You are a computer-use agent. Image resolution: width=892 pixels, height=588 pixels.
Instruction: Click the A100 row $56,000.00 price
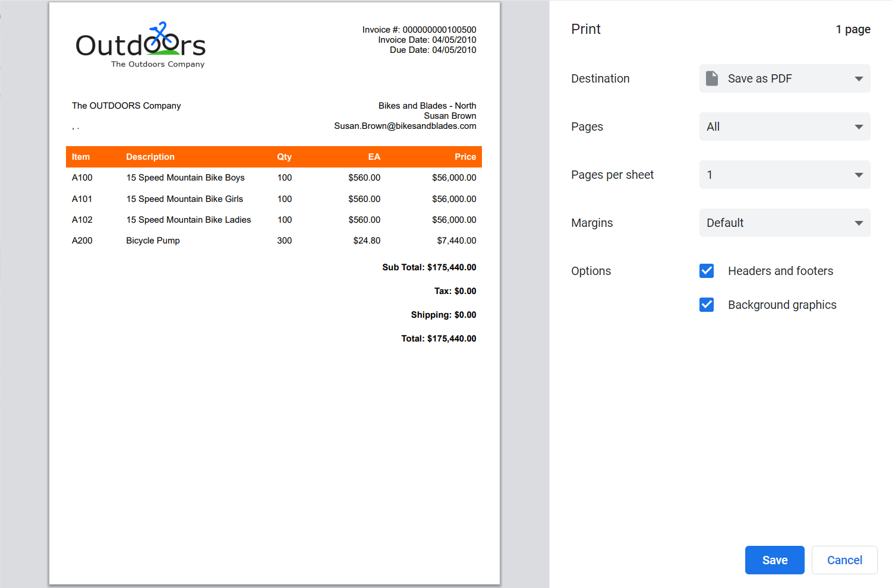click(454, 178)
